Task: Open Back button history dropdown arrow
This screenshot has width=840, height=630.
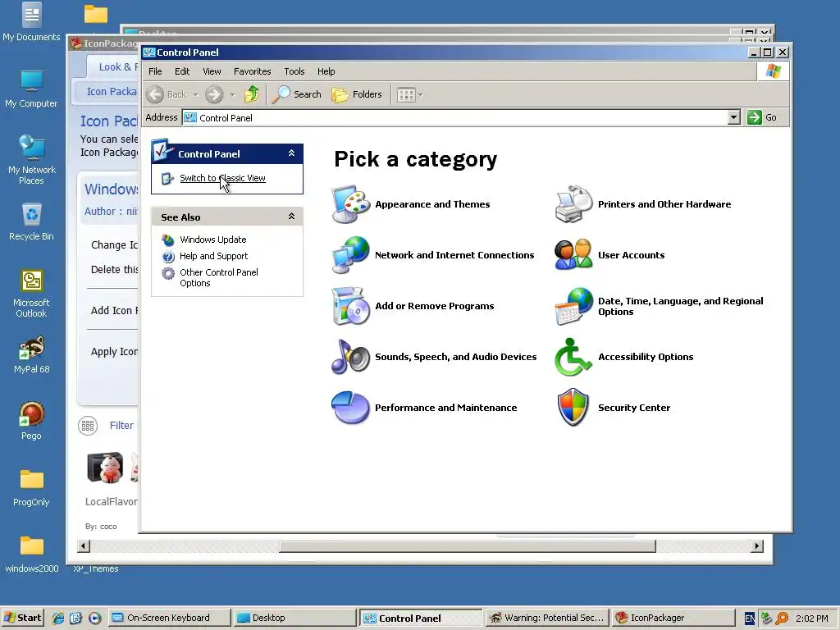Action: pyautogui.click(x=196, y=95)
